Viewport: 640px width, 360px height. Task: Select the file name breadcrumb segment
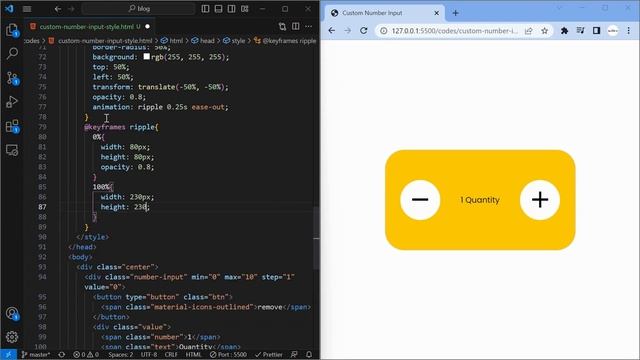pyautogui.click(x=100, y=40)
